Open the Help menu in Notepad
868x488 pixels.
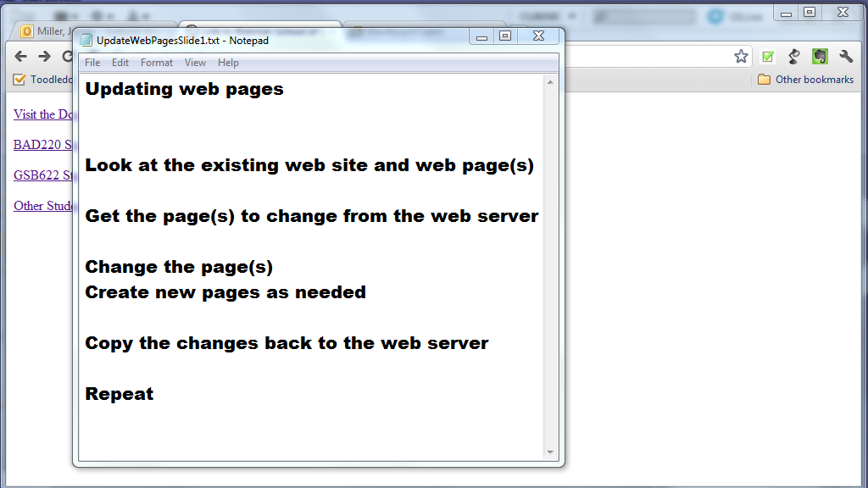pos(228,63)
